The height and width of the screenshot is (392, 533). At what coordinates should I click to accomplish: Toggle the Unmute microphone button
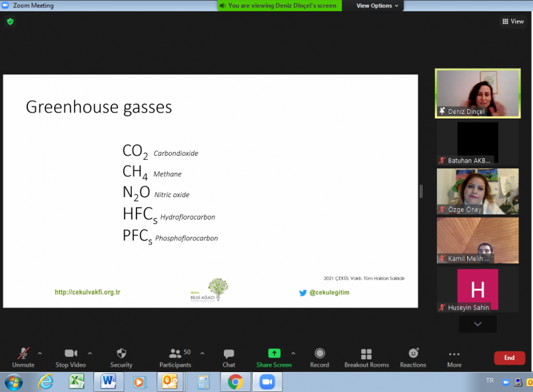pos(23,354)
